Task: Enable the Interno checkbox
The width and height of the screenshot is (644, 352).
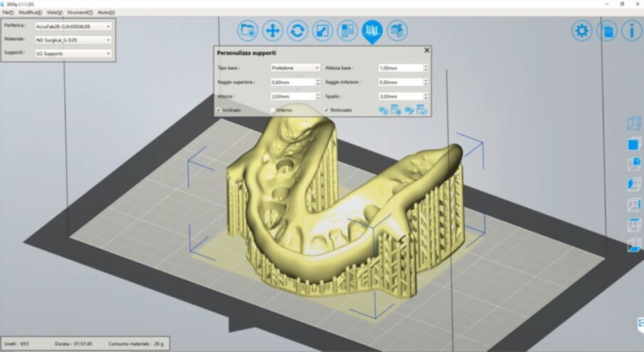Action: click(273, 110)
